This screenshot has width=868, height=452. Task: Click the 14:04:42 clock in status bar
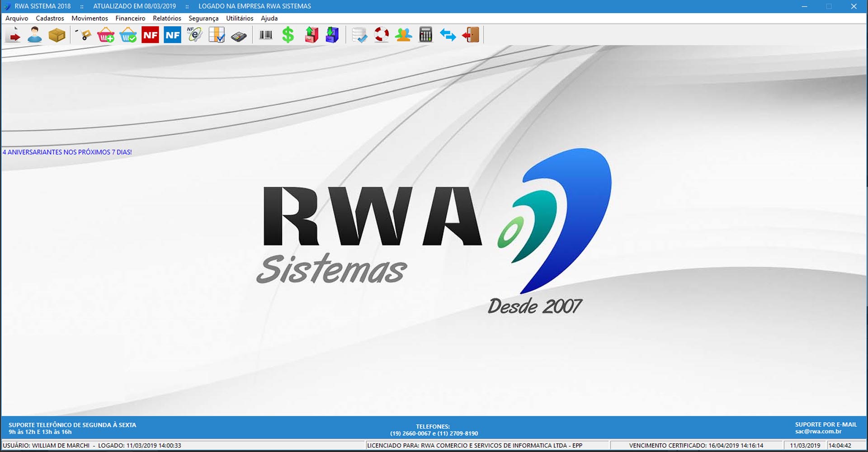[840, 446]
